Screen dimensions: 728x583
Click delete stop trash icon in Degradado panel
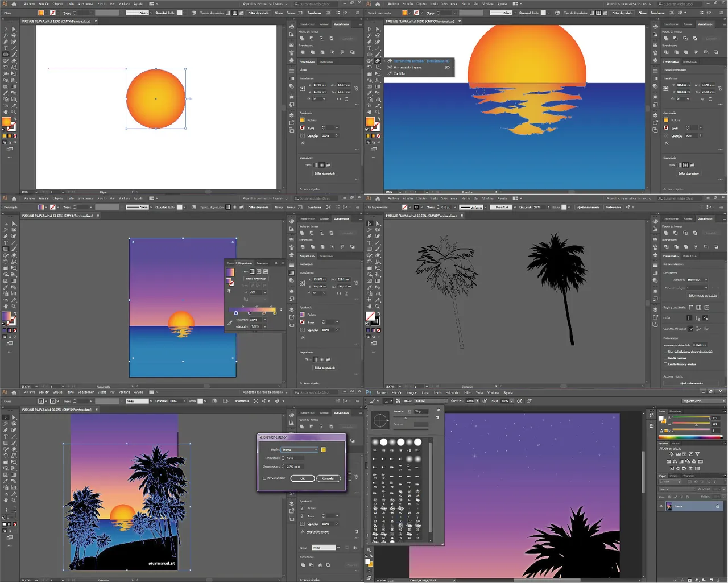point(281,309)
